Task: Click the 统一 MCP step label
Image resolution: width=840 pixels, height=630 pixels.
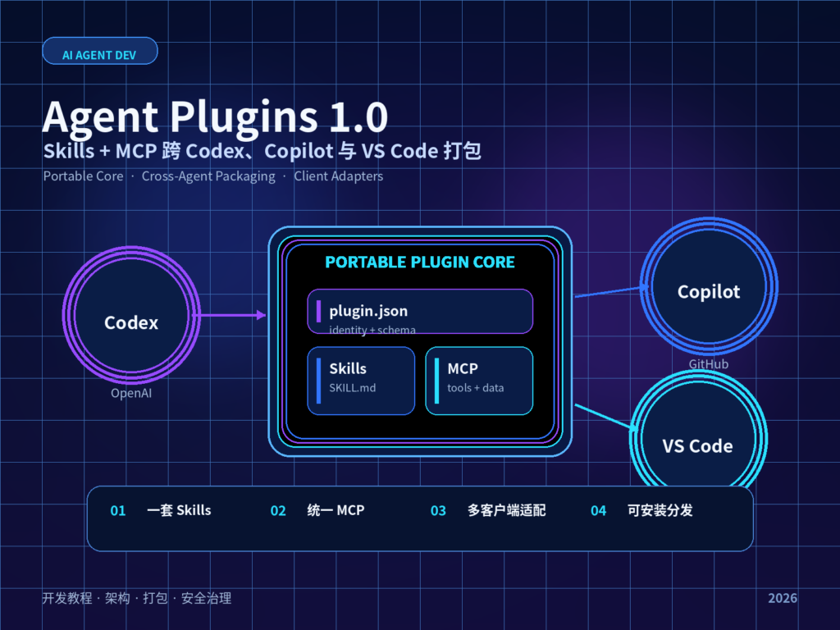Action: 336,510
